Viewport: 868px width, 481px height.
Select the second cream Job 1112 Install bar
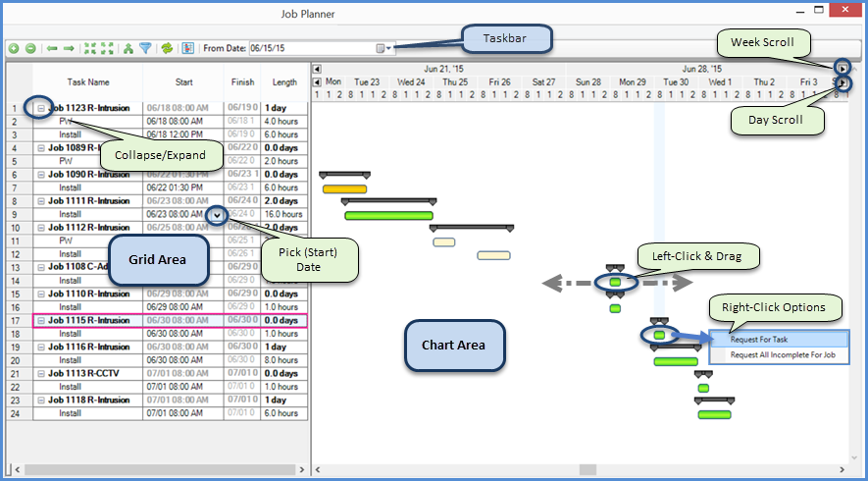click(493, 255)
